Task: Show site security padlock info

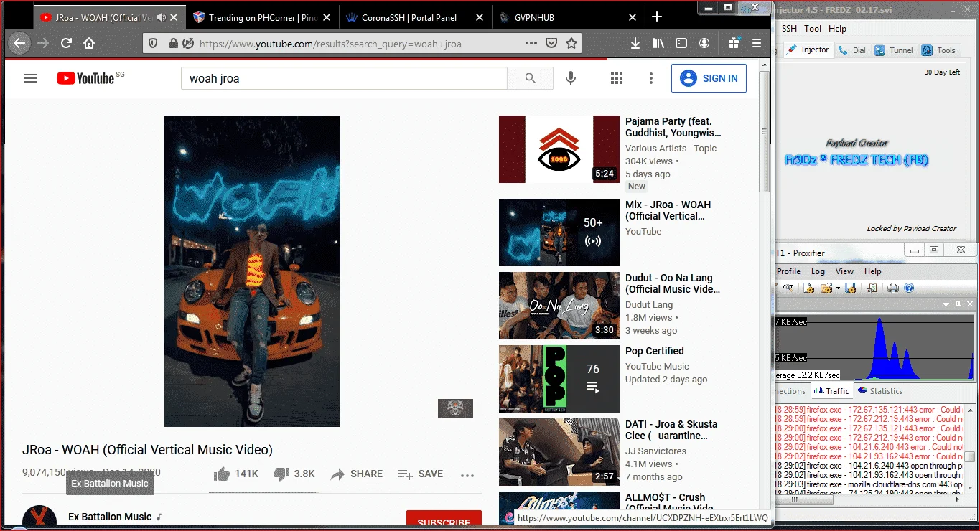Action: point(173,44)
